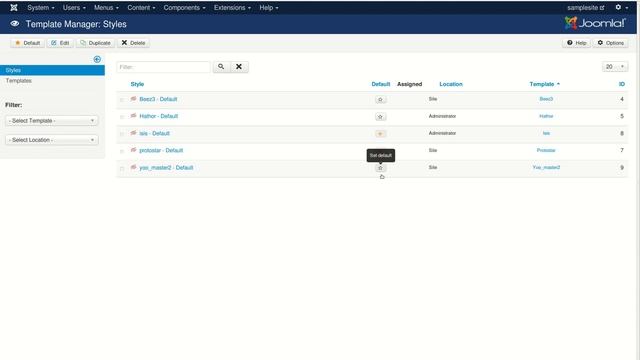This screenshot has height=360, width=640.
Task: Open Protostar template link
Action: tap(546, 151)
